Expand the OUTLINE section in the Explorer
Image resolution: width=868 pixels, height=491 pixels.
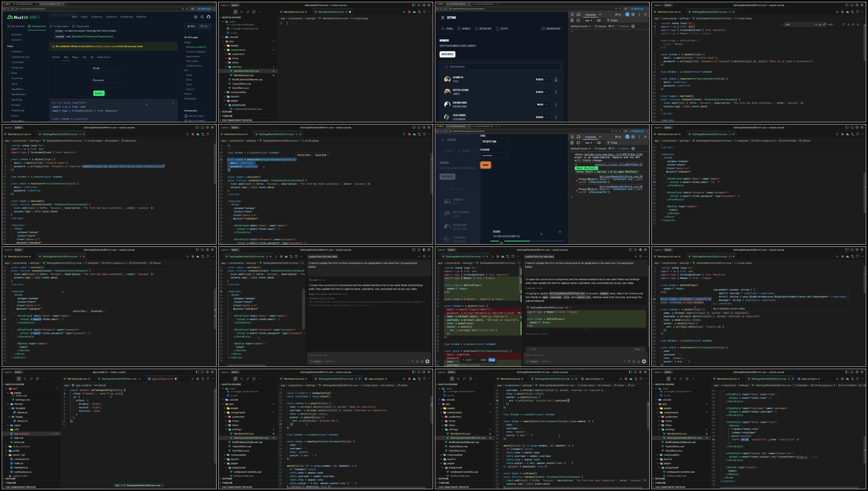tap(227, 111)
